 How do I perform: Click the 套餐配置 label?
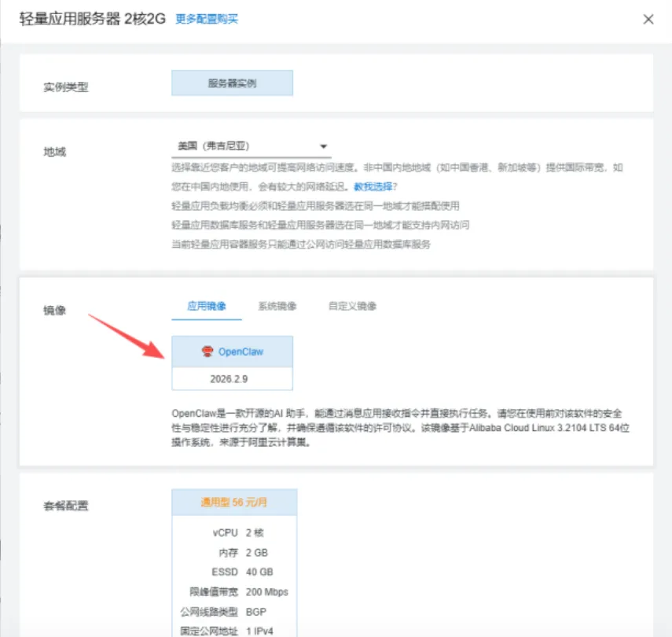pos(65,506)
